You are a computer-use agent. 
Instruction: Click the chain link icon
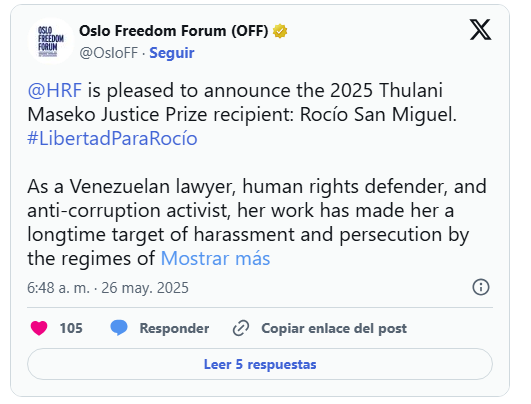(241, 328)
